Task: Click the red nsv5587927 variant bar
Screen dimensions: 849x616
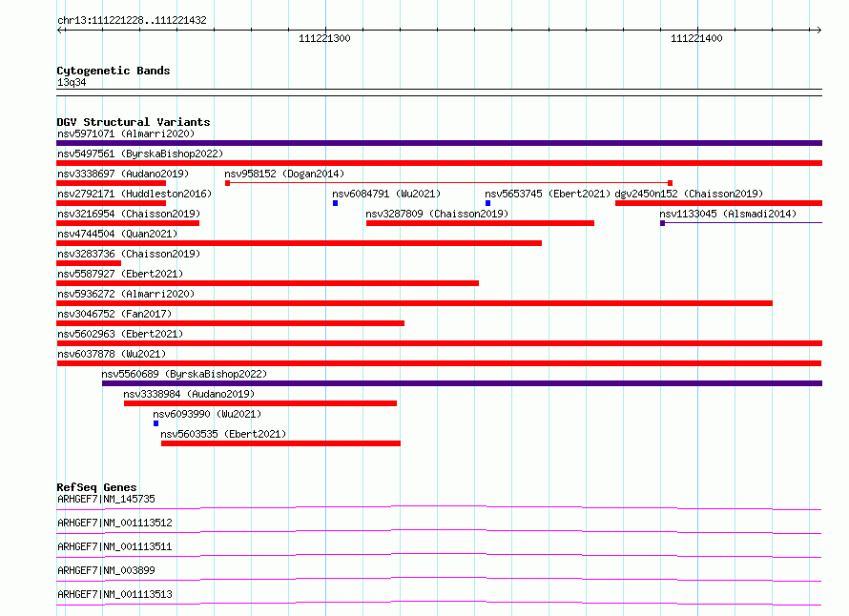Action: [x=267, y=283]
